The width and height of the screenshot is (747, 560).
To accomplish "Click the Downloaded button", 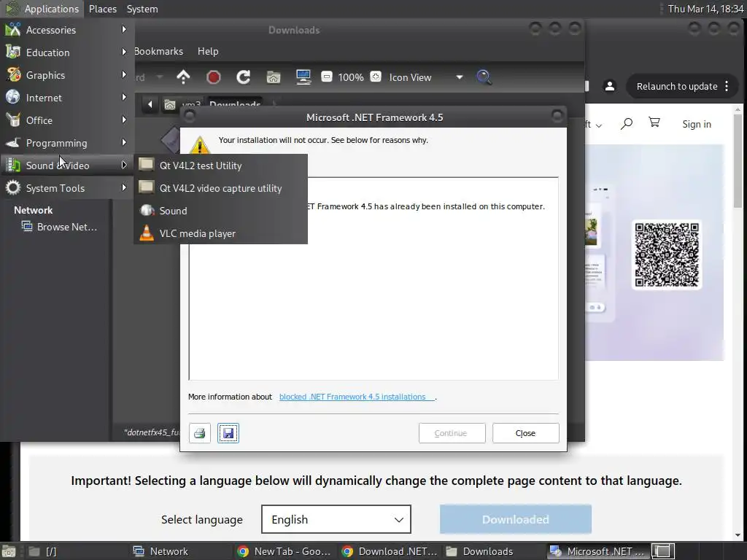I will (x=516, y=519).
